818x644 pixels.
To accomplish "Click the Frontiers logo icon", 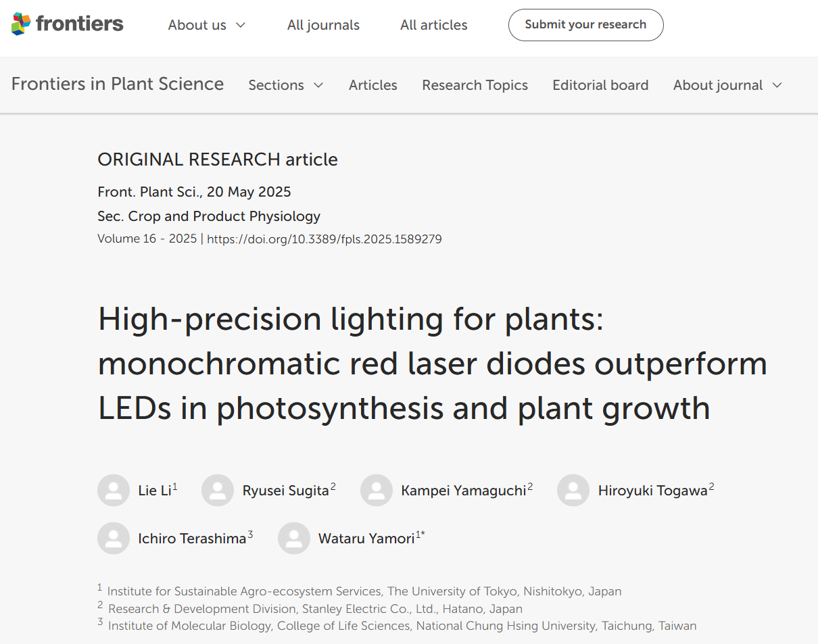I will tap(22, 24).
